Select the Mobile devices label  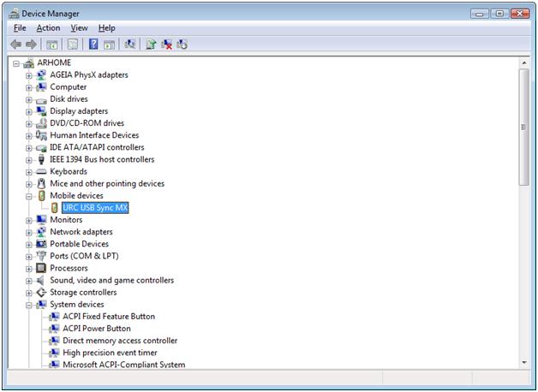point(76,196)
